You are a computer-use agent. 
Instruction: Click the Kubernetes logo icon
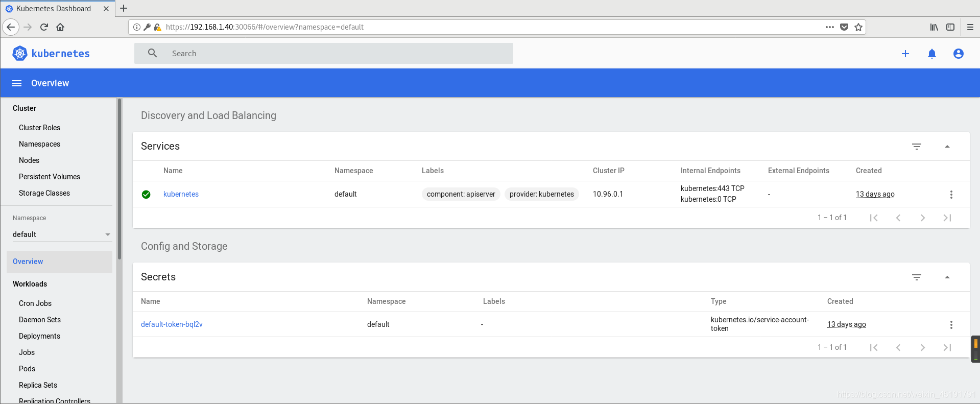[x=20, y=53]
